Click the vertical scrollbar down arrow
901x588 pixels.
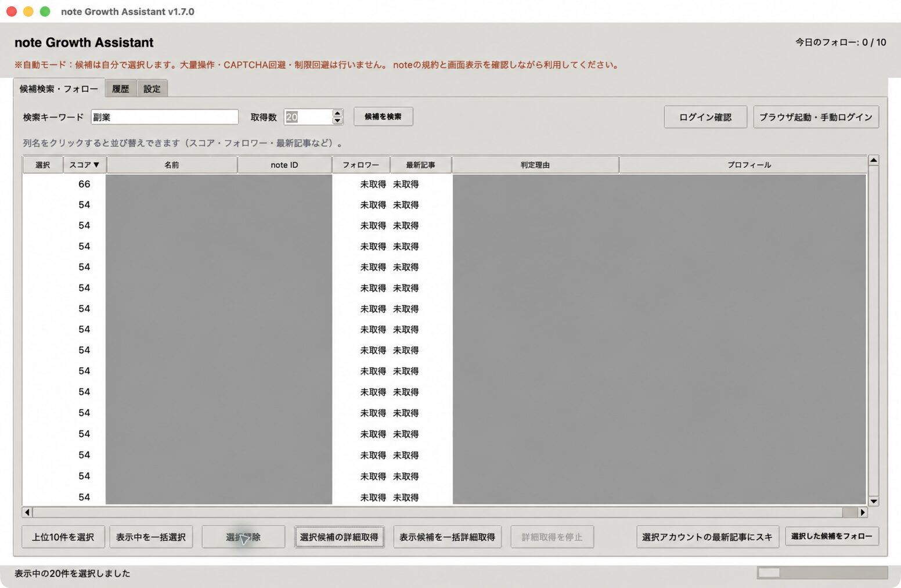click(873, 501)
